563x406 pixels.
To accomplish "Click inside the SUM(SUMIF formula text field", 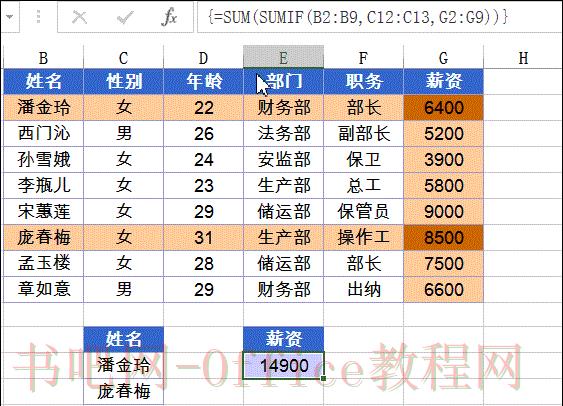I will coord(379,17).
